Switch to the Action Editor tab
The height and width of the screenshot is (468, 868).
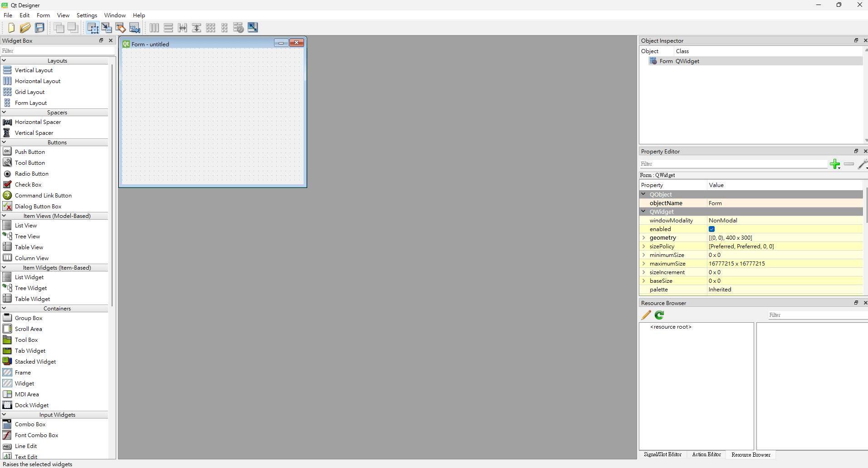706,454
